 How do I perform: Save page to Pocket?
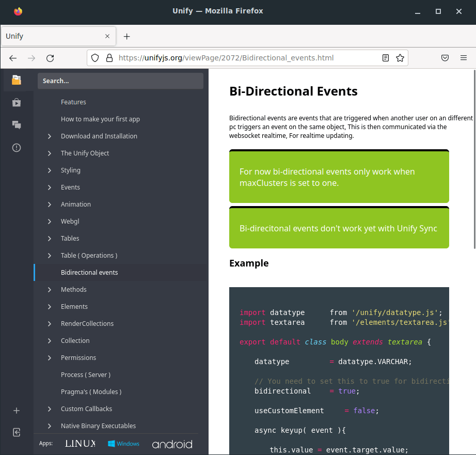(x=445, y=58)
